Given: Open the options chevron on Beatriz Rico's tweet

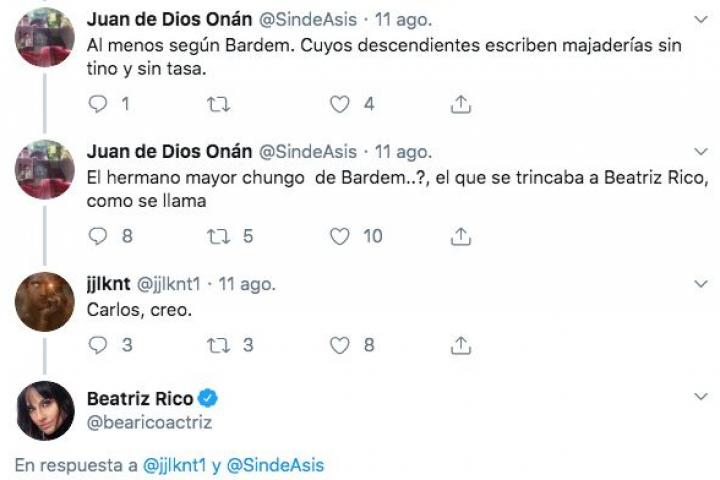Looking at the screenshot, I should pos(700,399).
